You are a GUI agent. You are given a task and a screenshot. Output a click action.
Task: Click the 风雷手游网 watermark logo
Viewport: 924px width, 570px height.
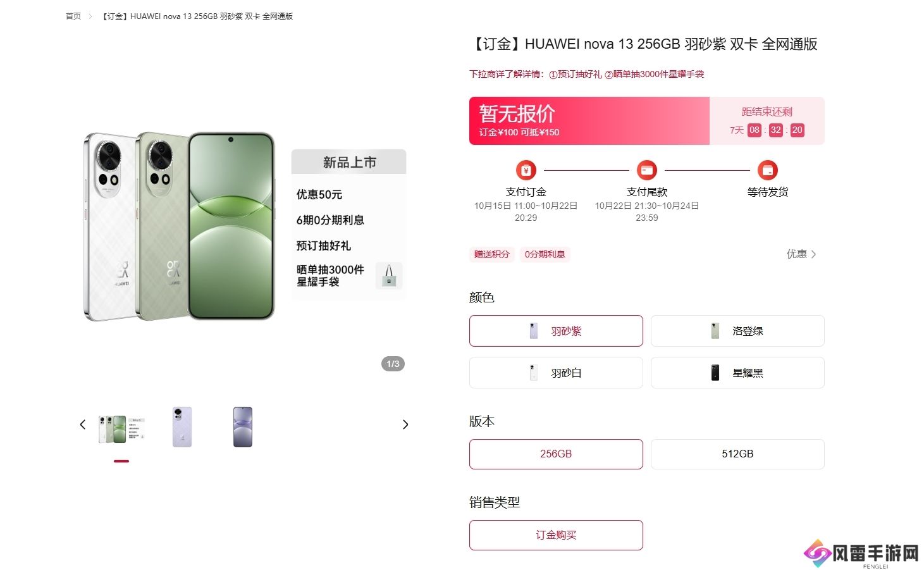861,554
